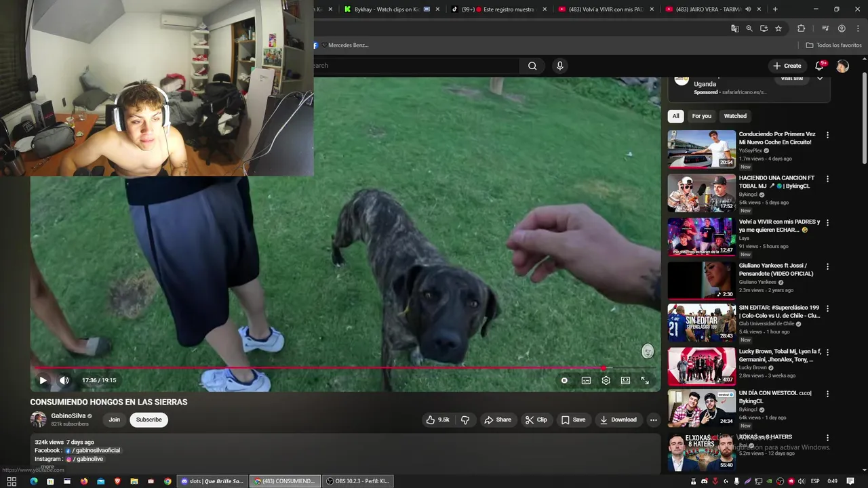This screenshot has width=868, height=488.
Task: Join the GabinoSilva channel membership
Action: click(115, 420)
